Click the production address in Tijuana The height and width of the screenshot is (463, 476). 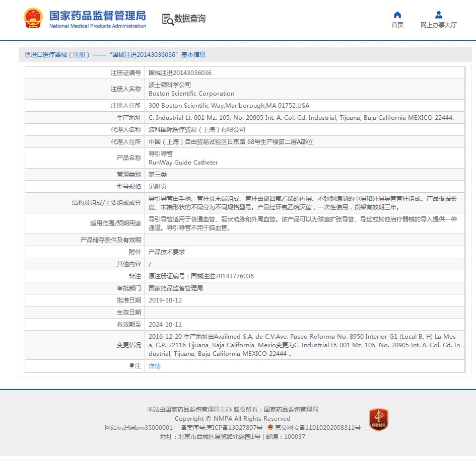(x=301, y=118)
